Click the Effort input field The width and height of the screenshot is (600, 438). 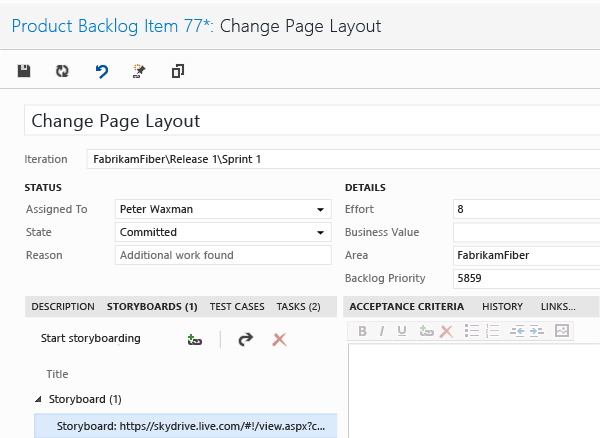tap(525, 210)
